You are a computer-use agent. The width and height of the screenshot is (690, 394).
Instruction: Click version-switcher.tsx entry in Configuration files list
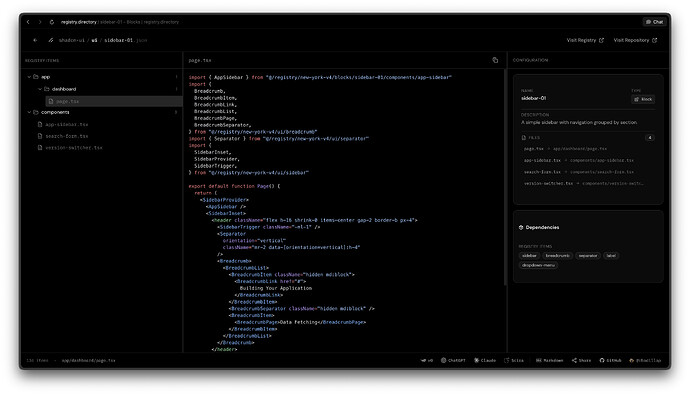pos(584,184)
